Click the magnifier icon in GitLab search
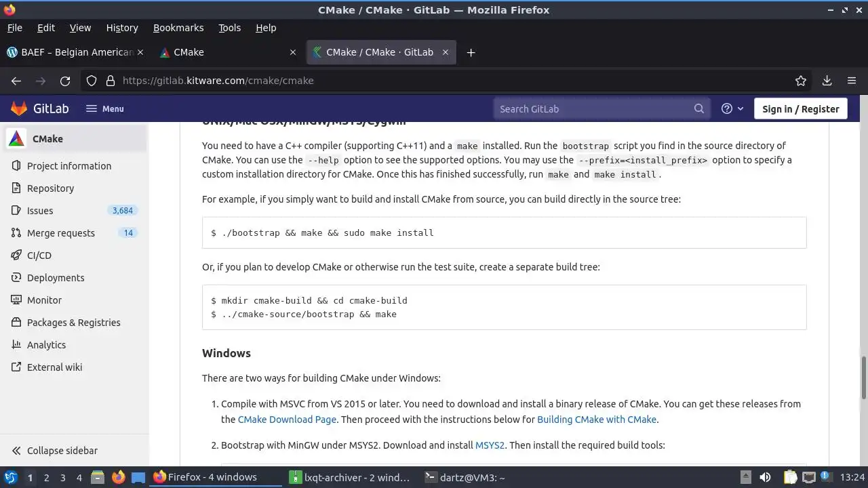 tap(699, 108)
